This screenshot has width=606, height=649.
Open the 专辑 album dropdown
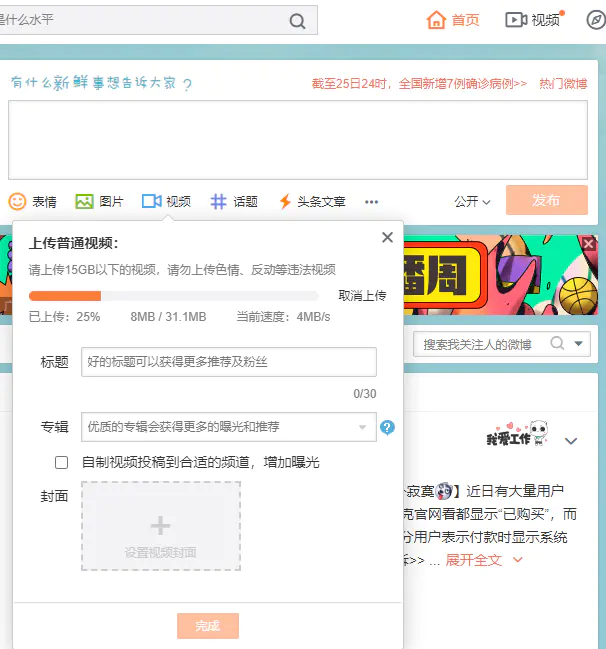pyautogui.click(x=228, y=427)
